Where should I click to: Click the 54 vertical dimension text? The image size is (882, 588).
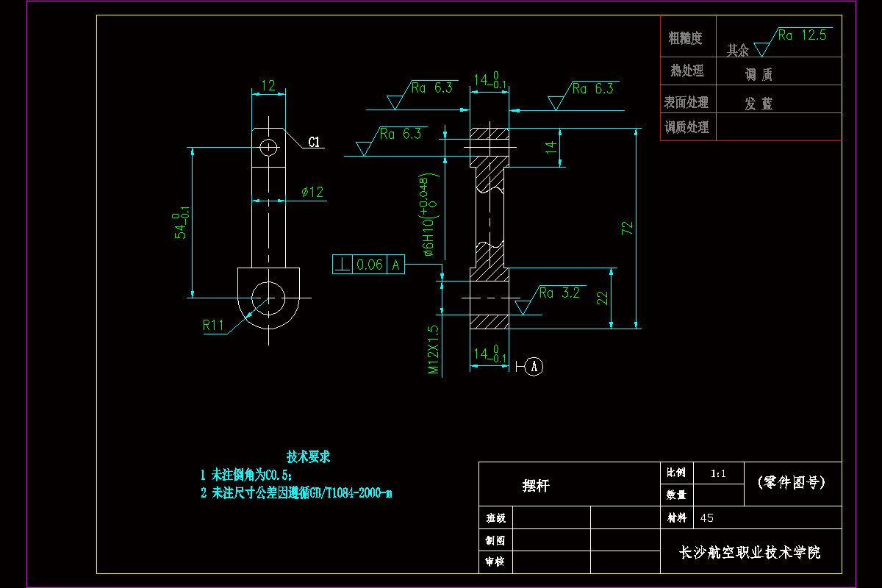pyautogui.click(x=180, y=228)
